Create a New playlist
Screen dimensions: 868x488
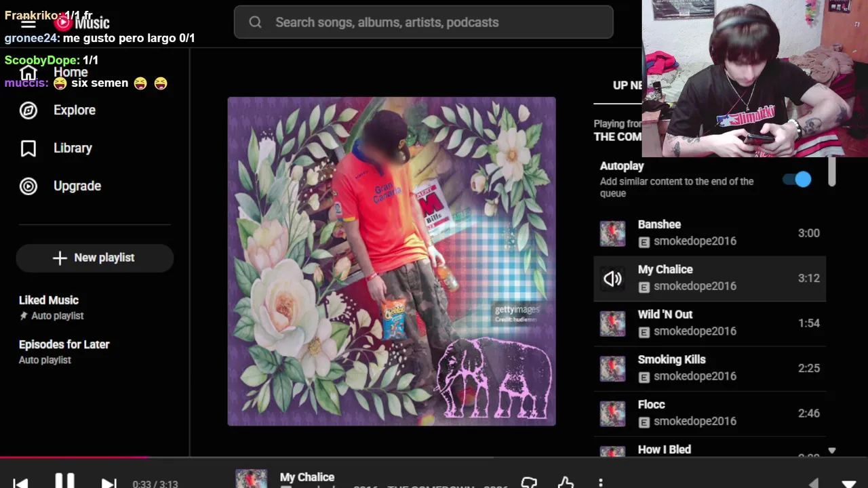click(94, 258)
